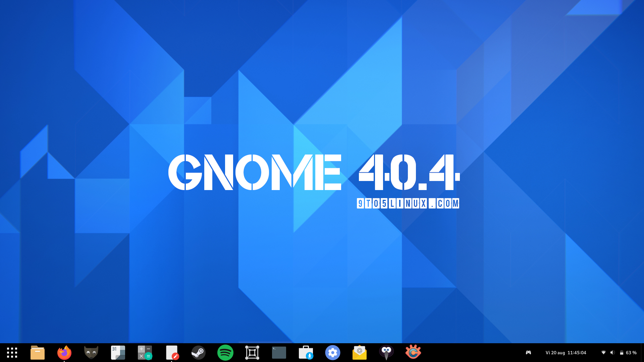Start Steam
Screen dimensions: 644x362
[x=198, y=353]
